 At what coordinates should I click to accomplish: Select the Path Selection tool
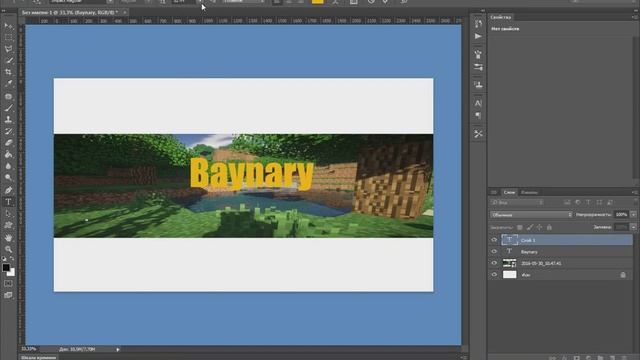tap(8, 213)
